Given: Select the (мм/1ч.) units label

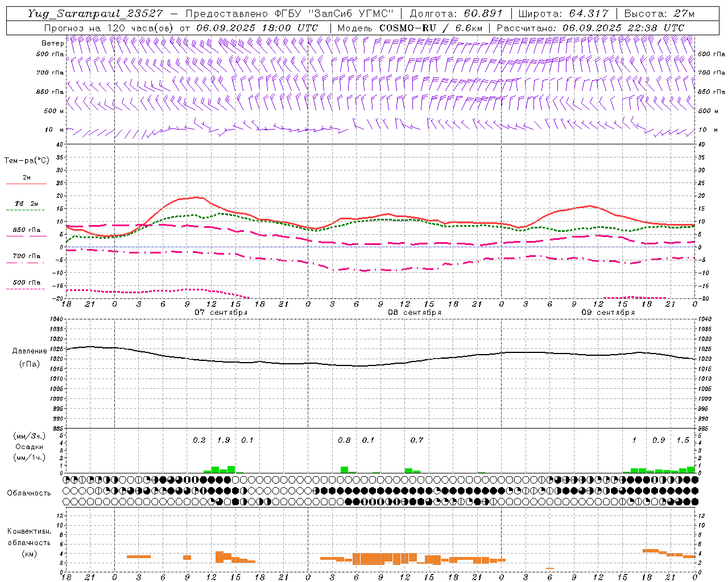Looking at the screenshot, I should [29, 458].
